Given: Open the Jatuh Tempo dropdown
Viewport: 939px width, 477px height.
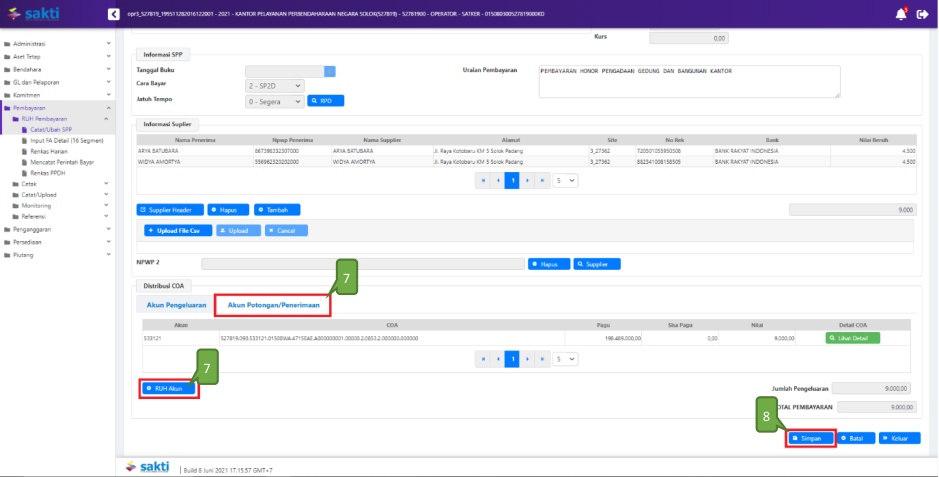Looking at the screenshot, I should pos(273,101).
